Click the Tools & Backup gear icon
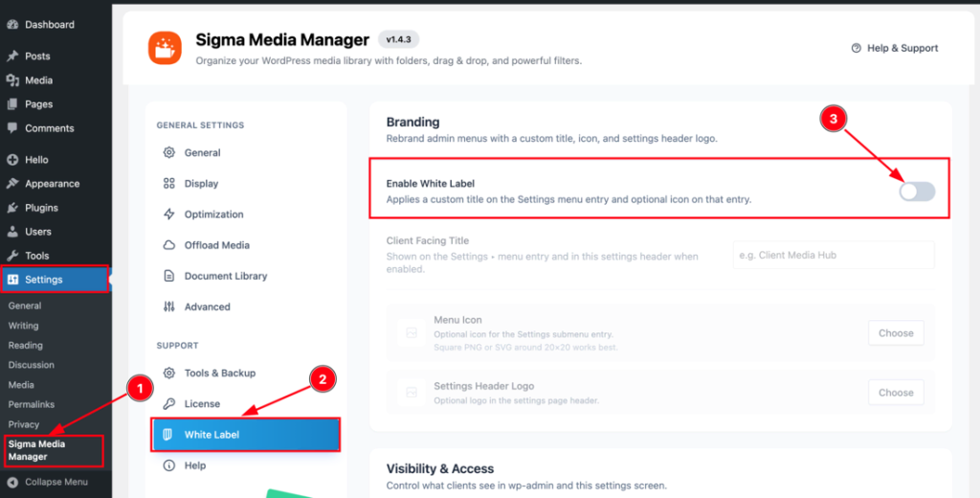This screenshot has height=498, width=980. 168,373
